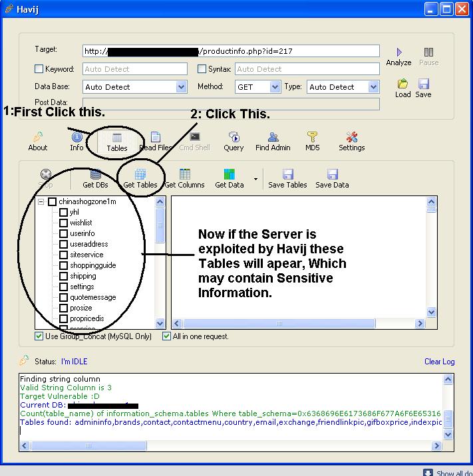Image resolution: width=473 pixels, height=476 pixels.
Task: Click tables tree vertical scrollbar thumb
Action: [160, 225]
